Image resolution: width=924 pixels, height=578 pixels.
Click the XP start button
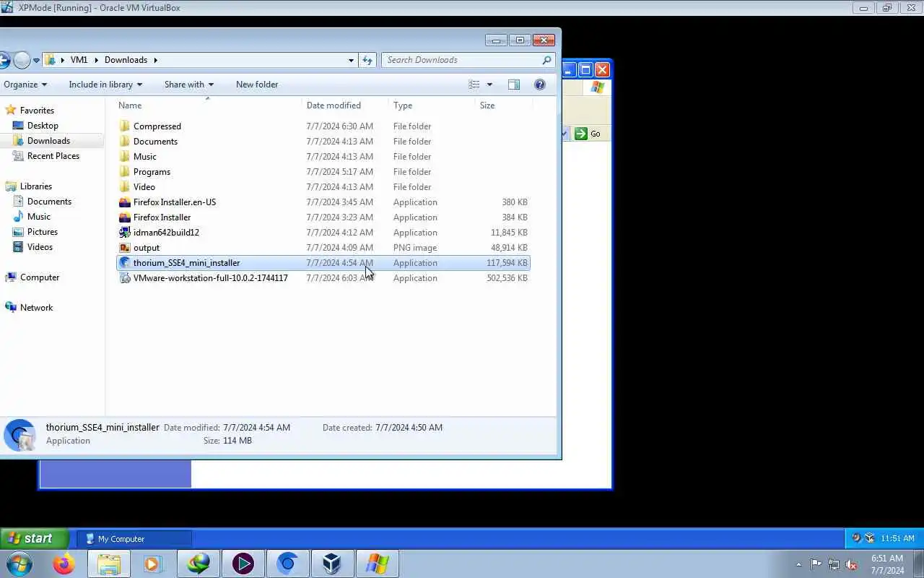(x=35, y=538)
